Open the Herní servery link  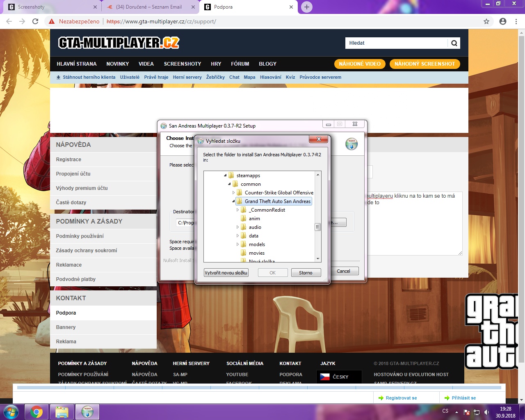click(x=187, y=77)
